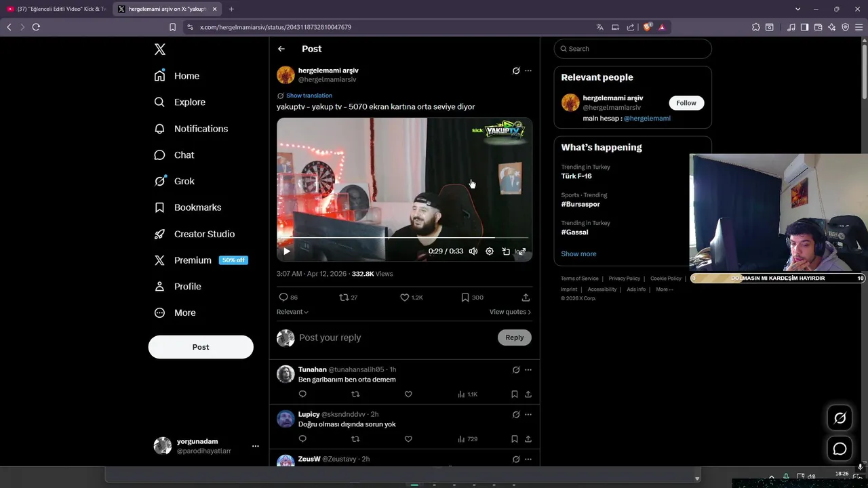Open Grok from sidebar navigation
Viewport: 868px width, 488px height.
click(x=174, y=181)
